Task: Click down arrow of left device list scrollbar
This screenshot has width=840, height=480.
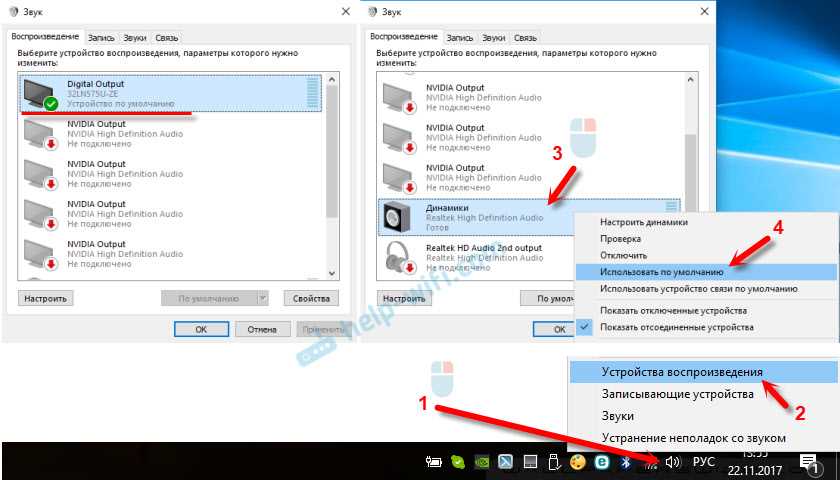Action: (332, 273)
